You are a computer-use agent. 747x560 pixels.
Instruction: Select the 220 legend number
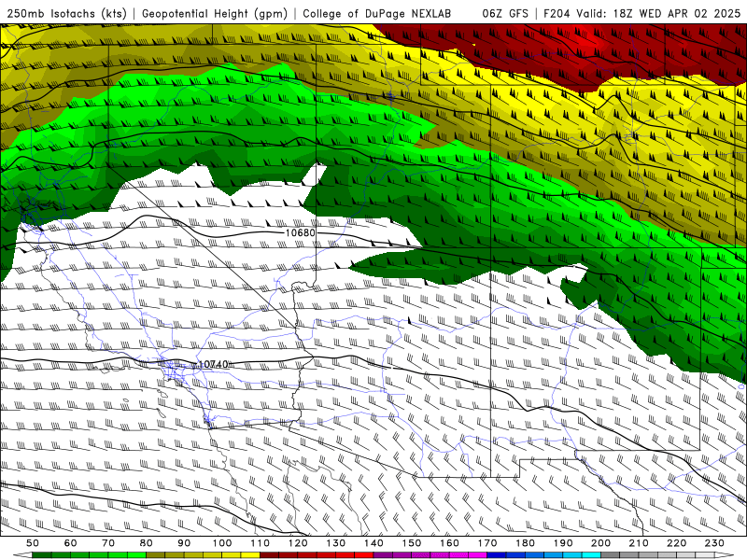pos(676,543)
